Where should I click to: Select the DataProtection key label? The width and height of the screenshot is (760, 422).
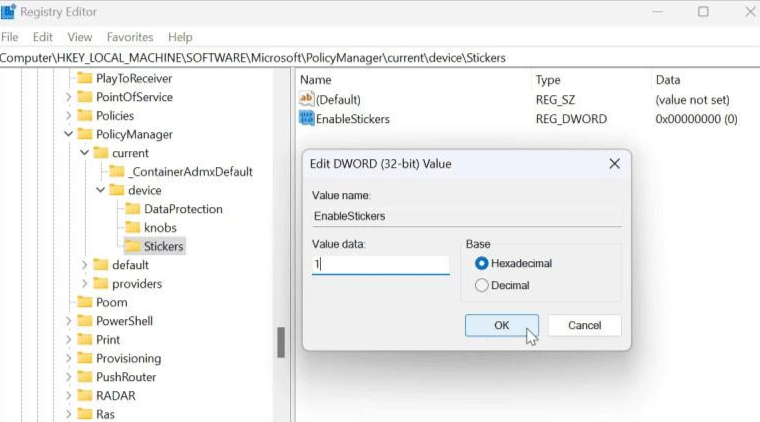point(183,209)
